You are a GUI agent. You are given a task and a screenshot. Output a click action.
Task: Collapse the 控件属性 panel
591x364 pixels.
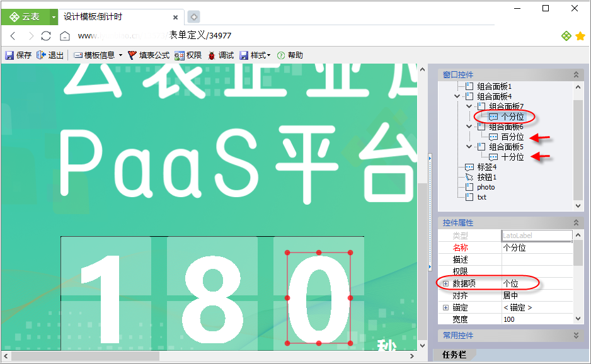pyautogui.click(x=576, y=223)
